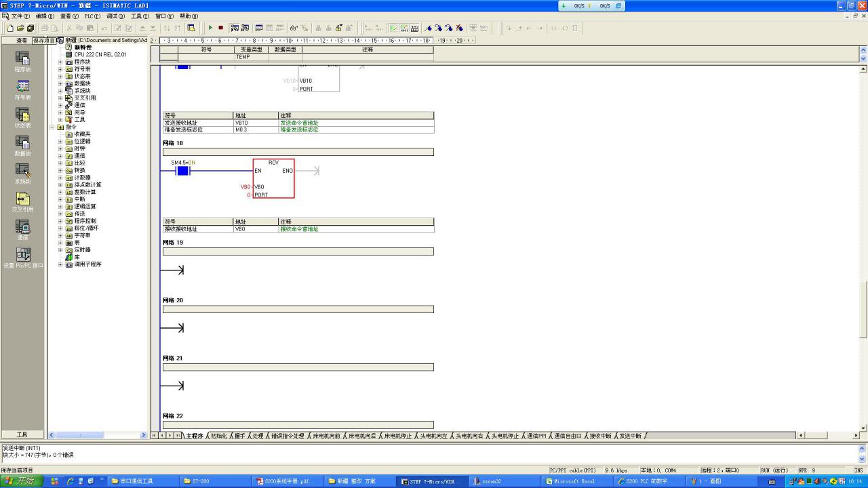Image resolution: width=868 pixels, height=488 pixels.
Task: Select the RCV instruction box
Action: click(x=273, y=178)
